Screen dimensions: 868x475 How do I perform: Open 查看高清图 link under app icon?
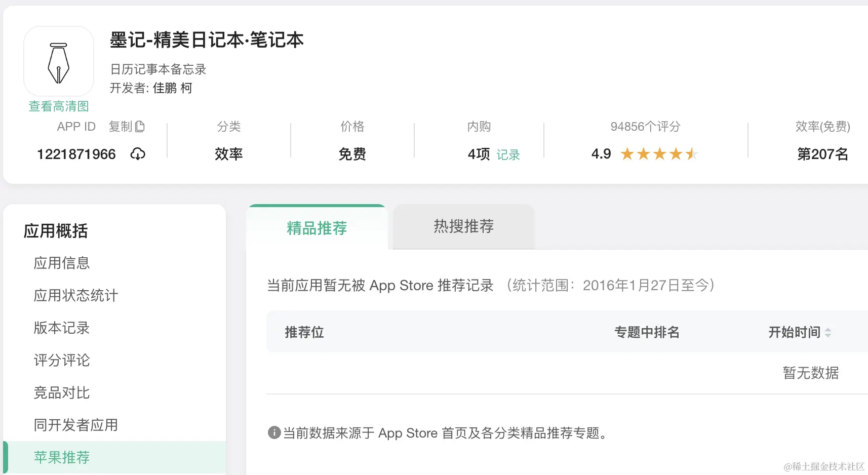coord(59,106)
